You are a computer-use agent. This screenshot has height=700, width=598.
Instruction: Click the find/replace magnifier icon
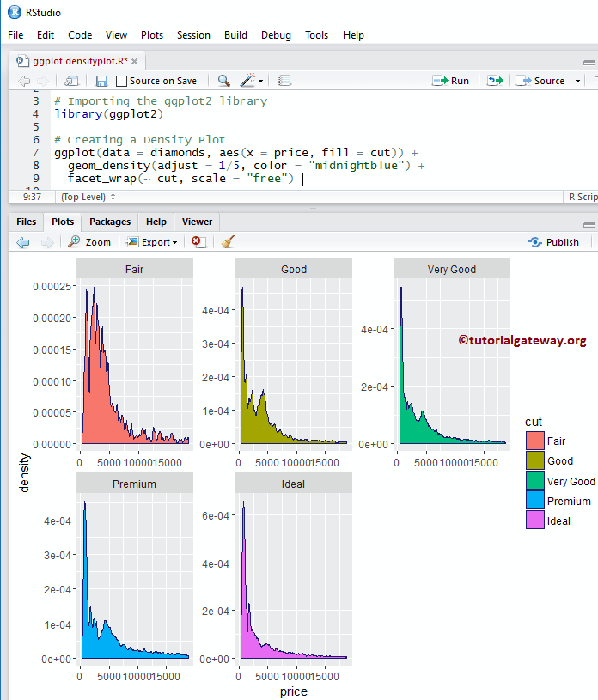[x=223, y=81]
